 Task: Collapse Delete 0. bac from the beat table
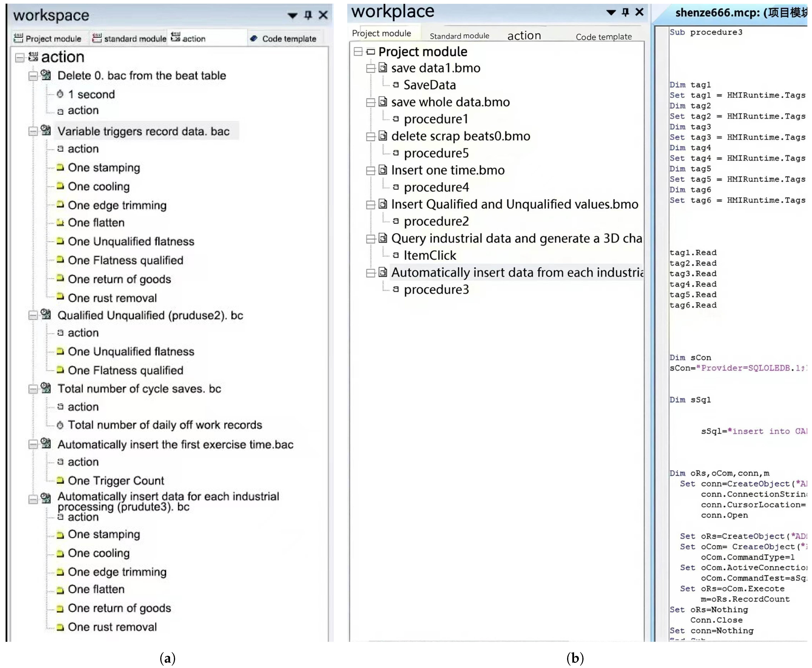[x=33, y=76]
